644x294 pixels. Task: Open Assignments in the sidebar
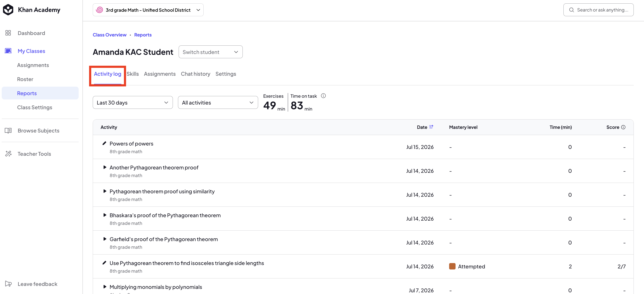click(33, 65)
